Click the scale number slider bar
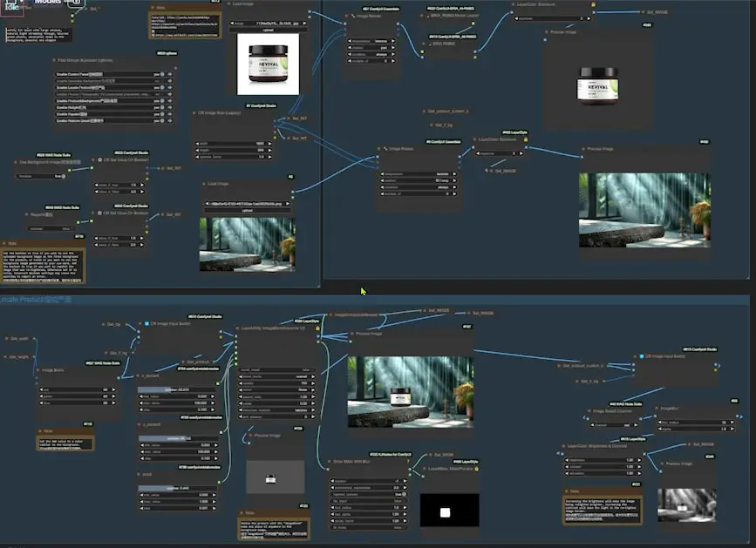This screenshot has height=548, width=756. [x=177, y=488]
